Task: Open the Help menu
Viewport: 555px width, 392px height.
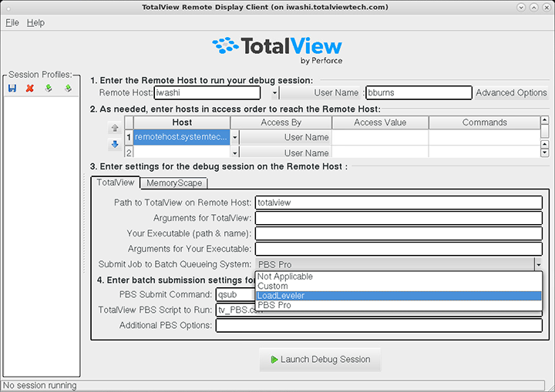Action: (x=36, y=23)
